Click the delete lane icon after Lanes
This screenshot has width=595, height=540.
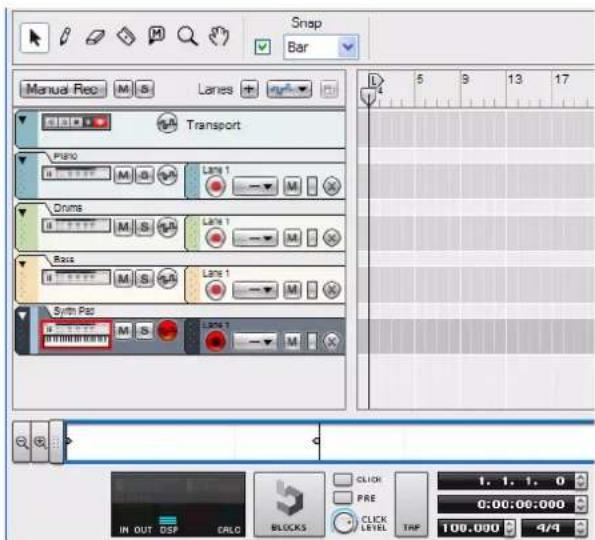[x=329, y=90]
